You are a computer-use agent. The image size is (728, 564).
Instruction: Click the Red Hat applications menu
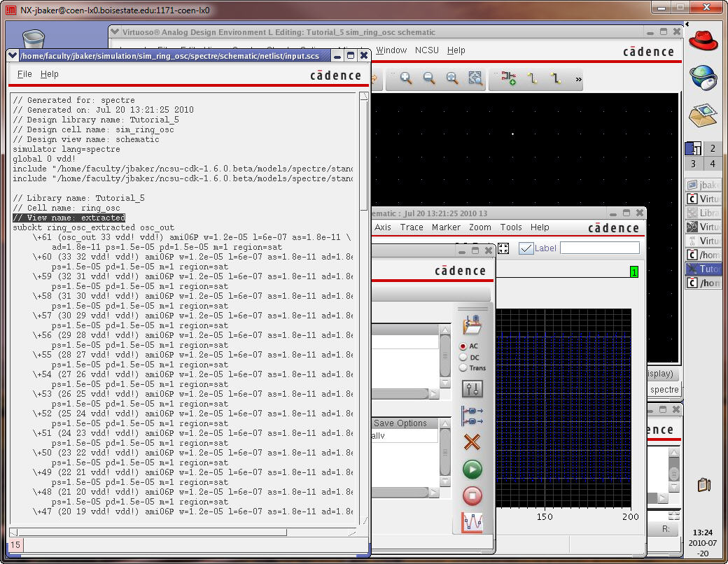[x=703, y=40]
